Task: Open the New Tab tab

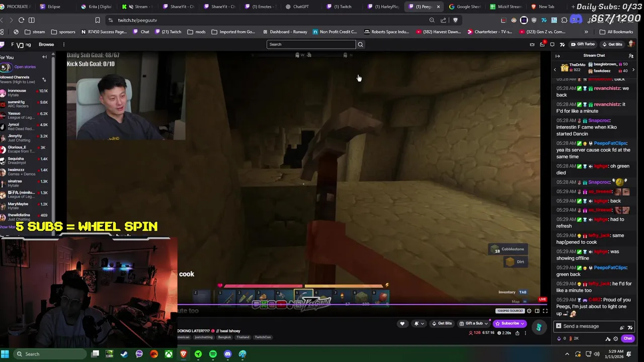Action: pyautogui.click(x=546, y=7)
